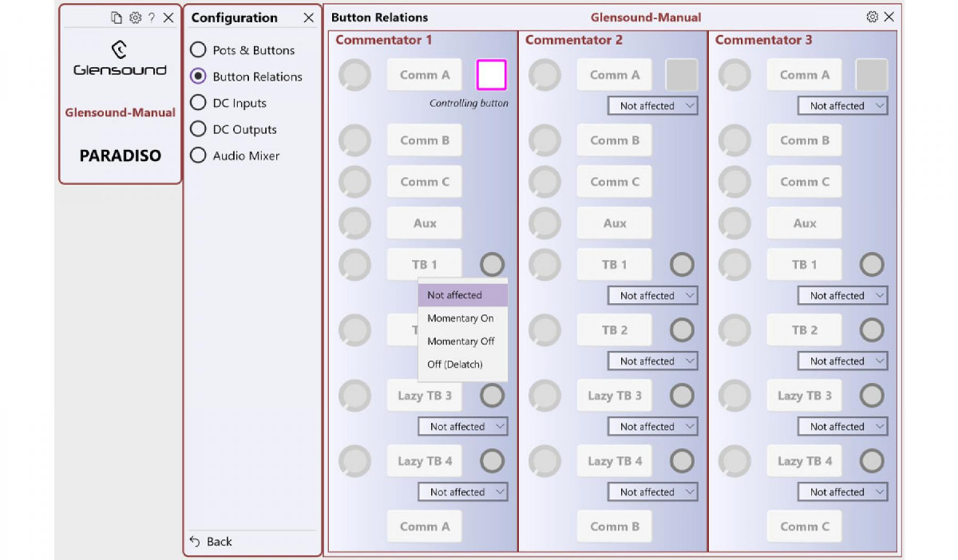This screenshot has height=560, width=958.
Task: Click the Glensound logo
Action: [120, 59]
